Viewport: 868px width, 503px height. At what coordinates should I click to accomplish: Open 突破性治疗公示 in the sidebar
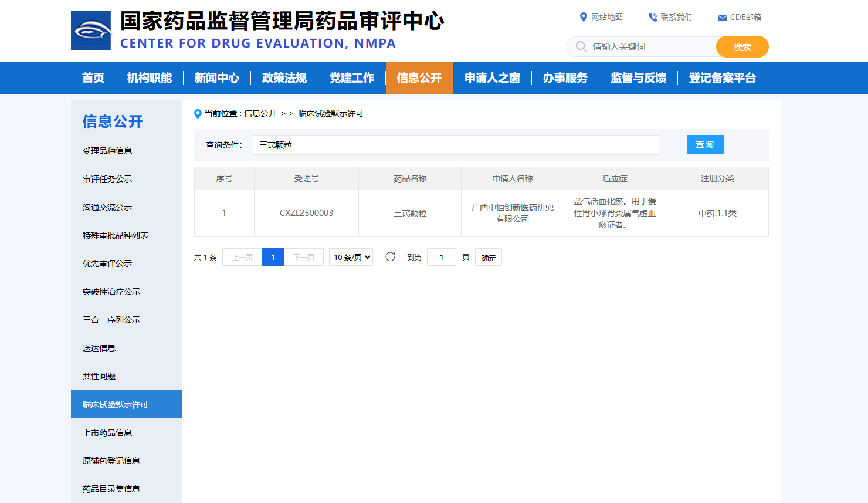pos(111,292)
